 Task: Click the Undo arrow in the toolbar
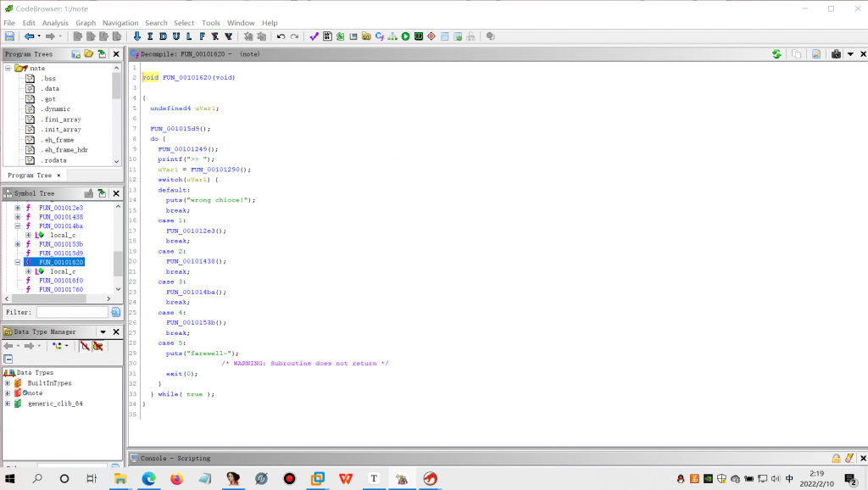(281, 36)
